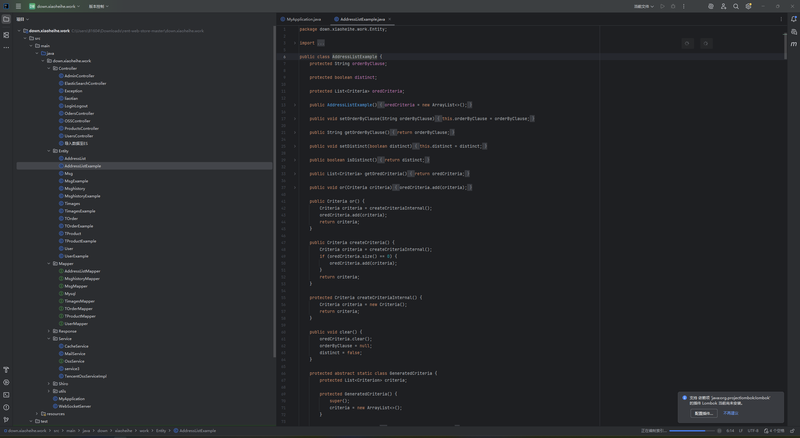Click the Debug bug icon
This screenshot has width=800, height=438.
pyautogui.click(x=673, y=6)
